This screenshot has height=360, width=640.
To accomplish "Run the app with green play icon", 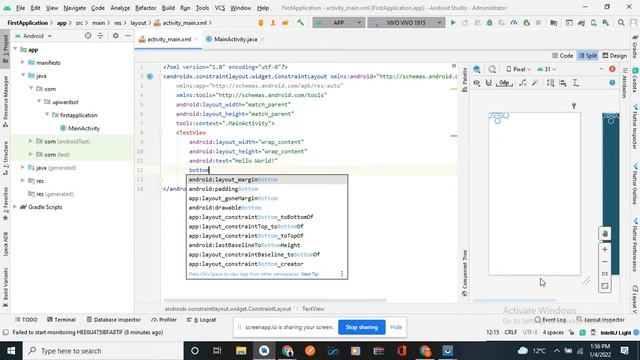I will click(453, 23).
